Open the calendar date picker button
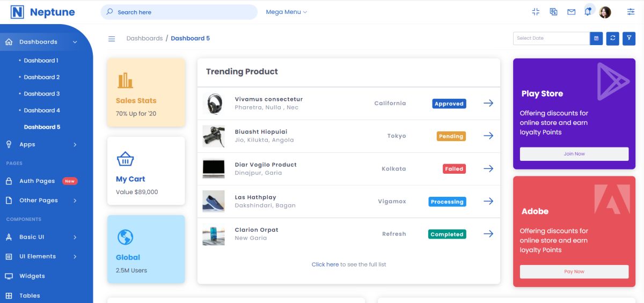Image resolution: width=644 pixels, height=303 pixels. [x=596, y=38]
